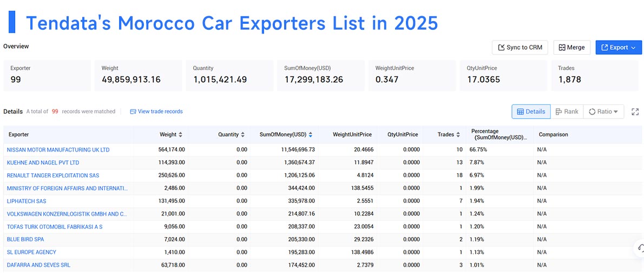Click the support headset icon at right edge
This screenshot has height=276, width=644.
click(640, 248)
